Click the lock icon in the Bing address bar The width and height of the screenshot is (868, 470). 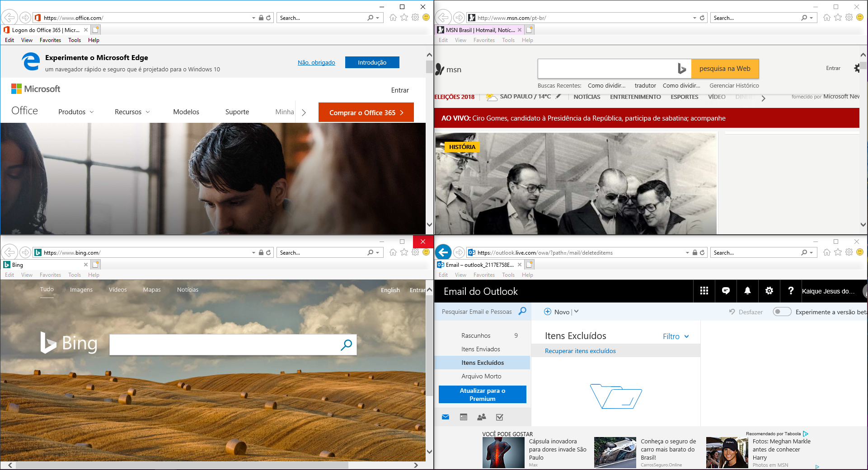point(261,253)
